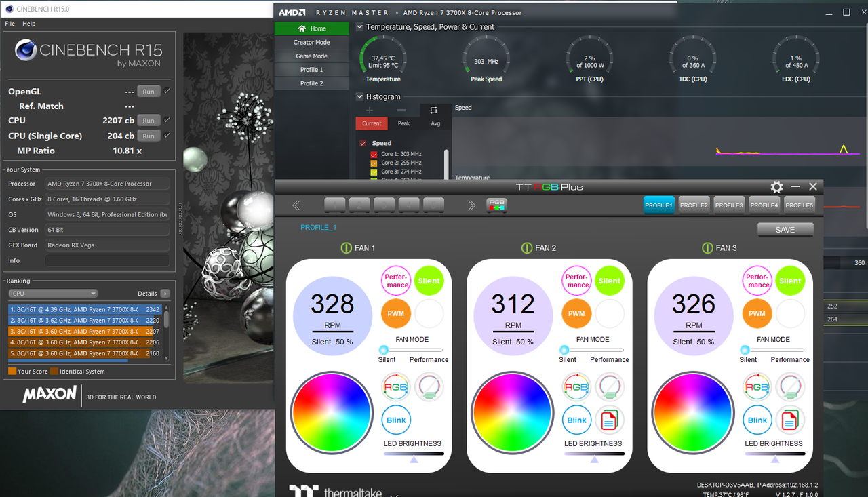Screen dimensions: 868x497
Task: Go to next controller with right double-chevron
Action: click(471, 205)
